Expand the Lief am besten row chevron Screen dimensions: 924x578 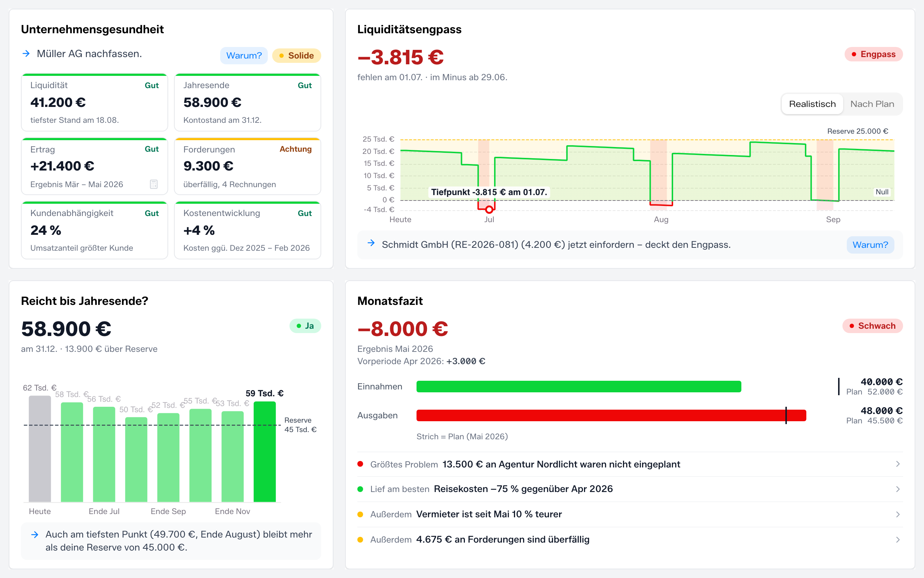click(898, 489)
